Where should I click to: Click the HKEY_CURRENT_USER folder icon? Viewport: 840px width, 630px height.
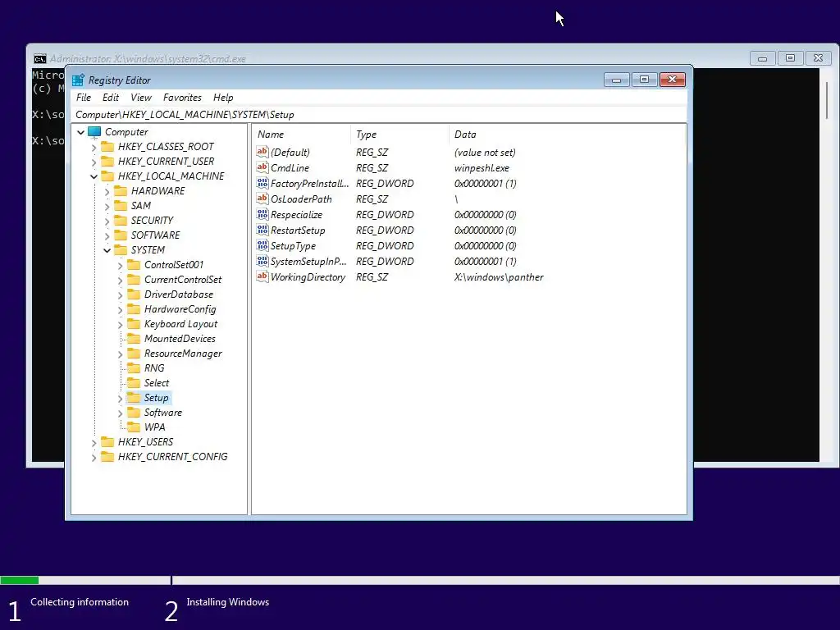[107, 162]
